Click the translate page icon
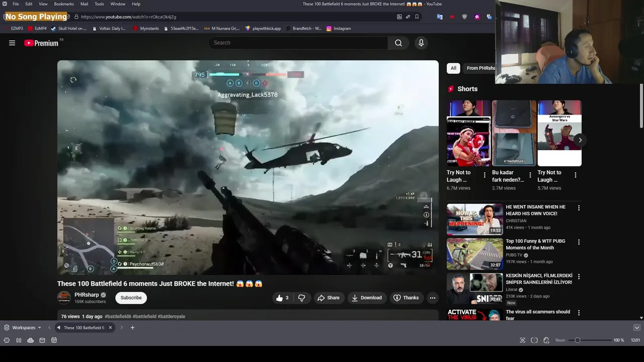 pyautogui.click(x=408, y=17)
